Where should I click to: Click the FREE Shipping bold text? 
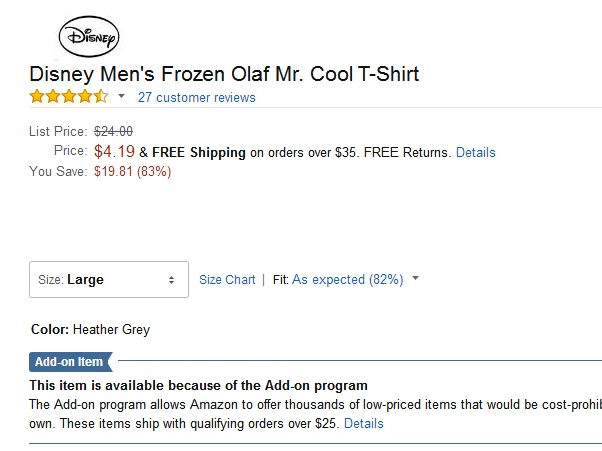199,152
